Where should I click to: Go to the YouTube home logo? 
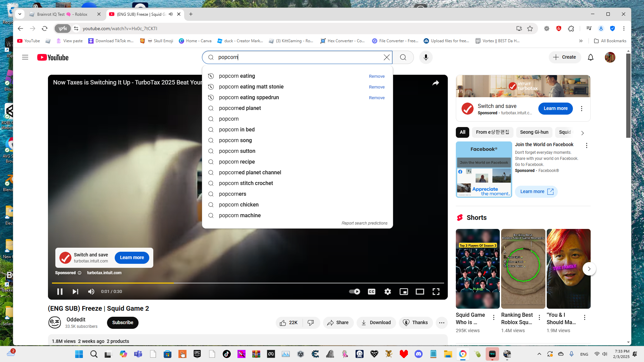[53, 57]
